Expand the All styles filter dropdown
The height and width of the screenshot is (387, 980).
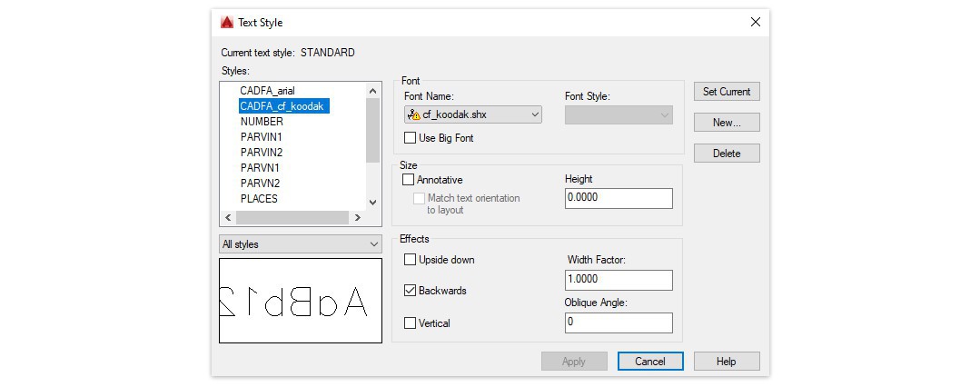pyautogui.click(x=300, y=244)
